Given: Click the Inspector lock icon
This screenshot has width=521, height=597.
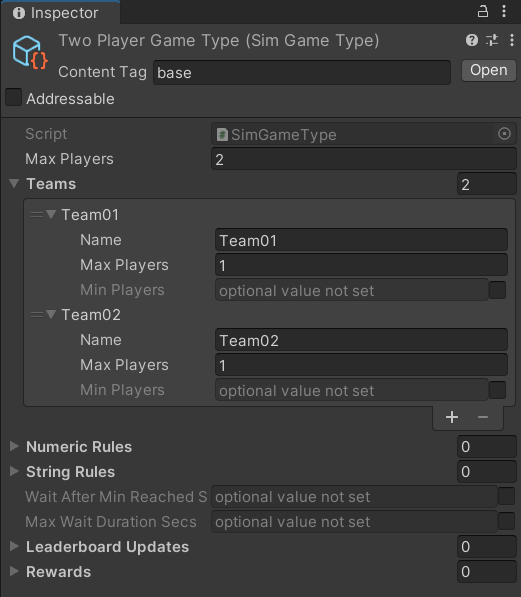Looking at the screenshot, I should (x=483, y=11).
